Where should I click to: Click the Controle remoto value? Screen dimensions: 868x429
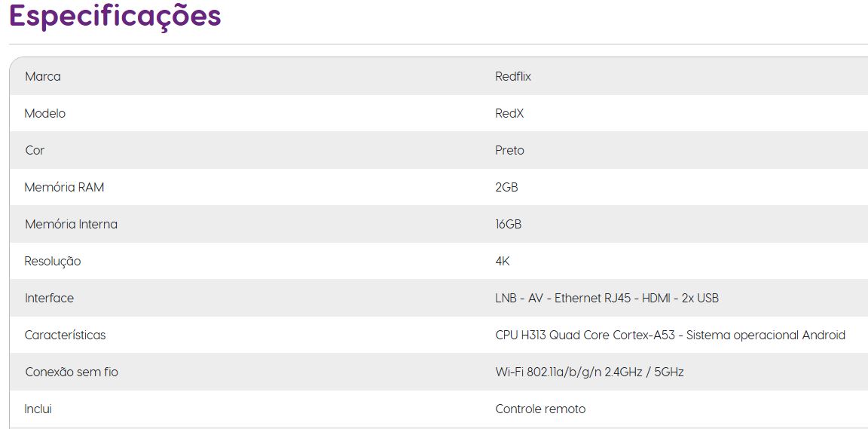tap(540, 409)
